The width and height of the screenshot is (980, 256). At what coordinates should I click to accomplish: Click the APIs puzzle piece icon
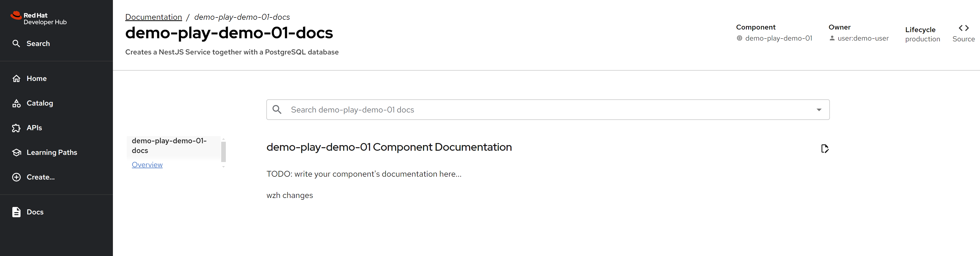tap(16, 128)
